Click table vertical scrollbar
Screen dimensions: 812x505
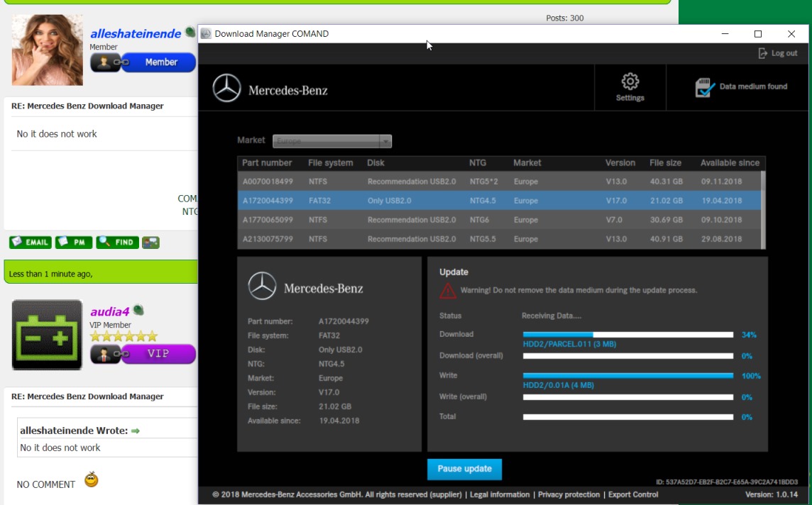[x=763, y=210]
